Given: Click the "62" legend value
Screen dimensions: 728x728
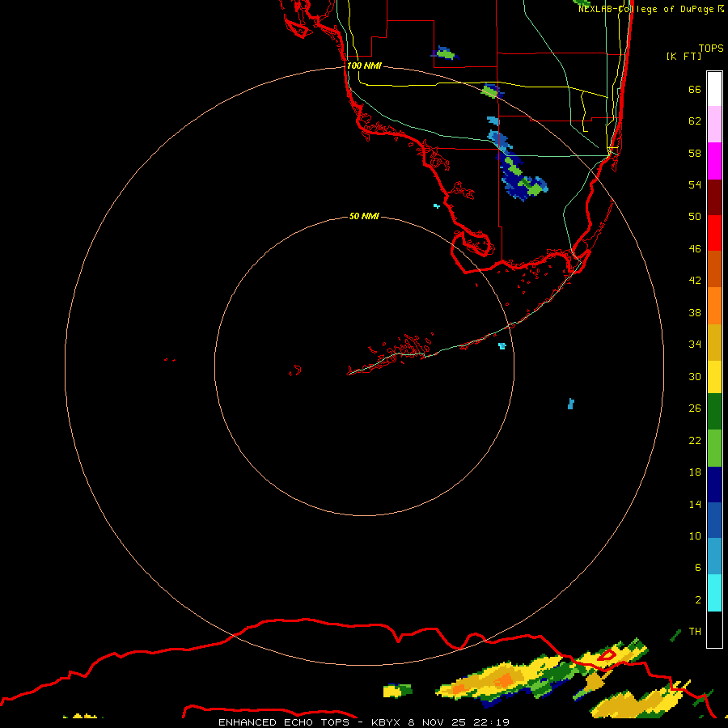Looking at the screenshot, I should click(695, 121).
